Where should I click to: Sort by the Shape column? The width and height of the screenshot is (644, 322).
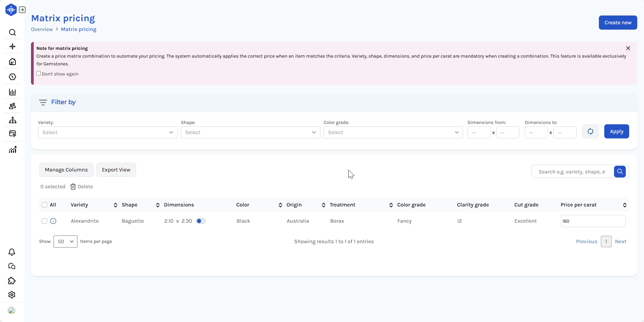[x=158, y=205]
